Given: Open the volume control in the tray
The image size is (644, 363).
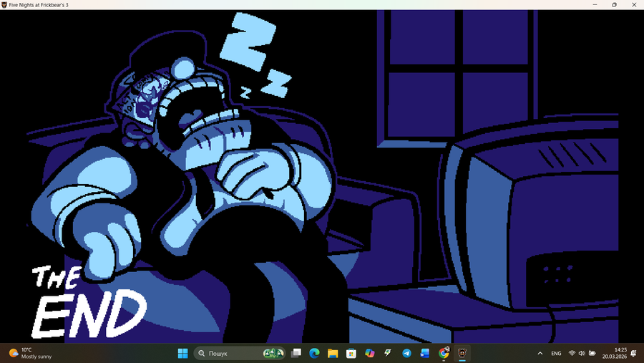Looking at the screenshot, I should click(x=582, y=353).
